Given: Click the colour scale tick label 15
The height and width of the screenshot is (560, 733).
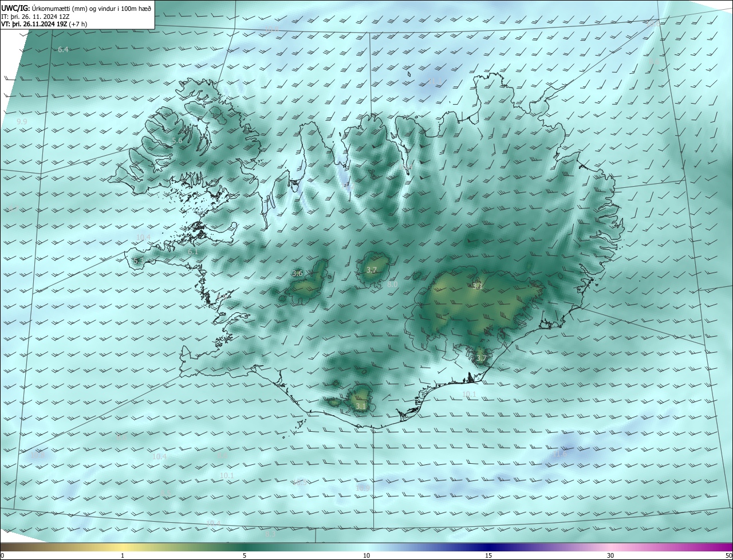Looking at the screenshot, I should coord(488,556).
